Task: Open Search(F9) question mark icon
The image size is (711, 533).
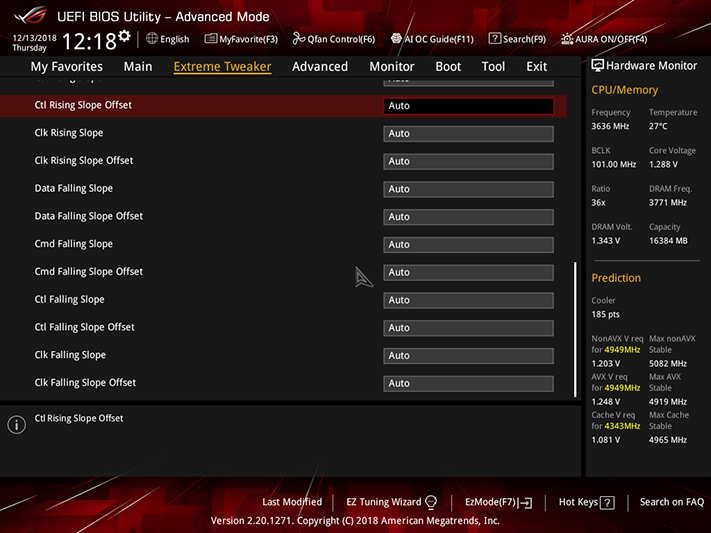Action: tap(494, 39)
